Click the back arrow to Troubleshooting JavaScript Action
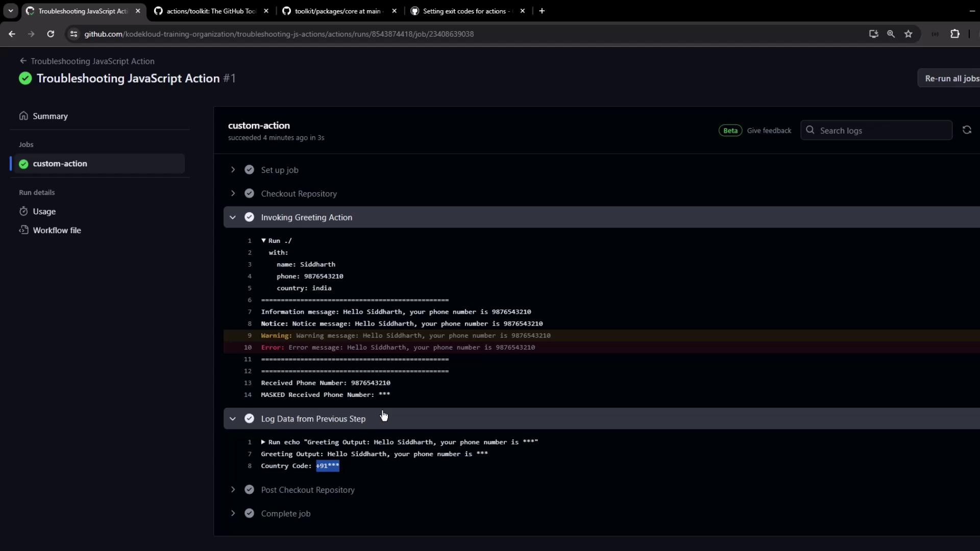This screenshot has width=980, height=551. coord(23,61)
